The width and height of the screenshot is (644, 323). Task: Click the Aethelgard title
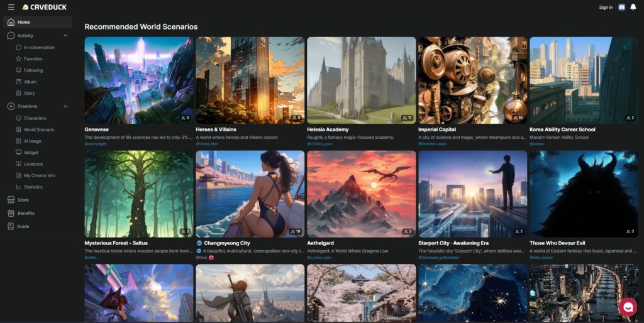(x=320, y=243)
